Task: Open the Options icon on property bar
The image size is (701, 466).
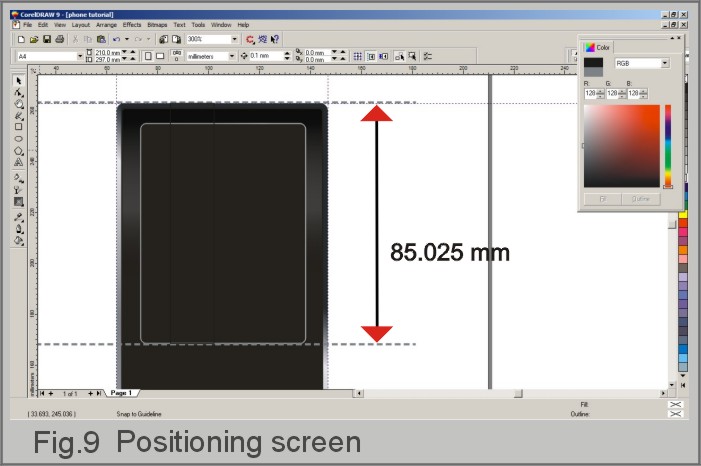Action: (428, 56)
